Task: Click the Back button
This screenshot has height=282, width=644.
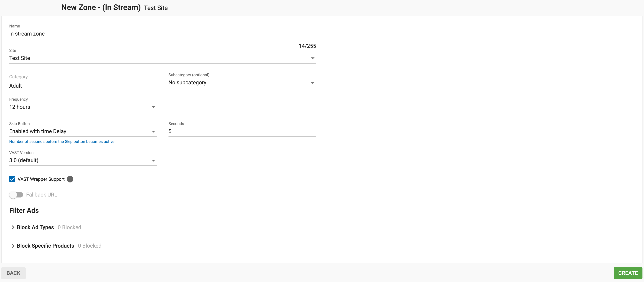Action: [13, 273]
